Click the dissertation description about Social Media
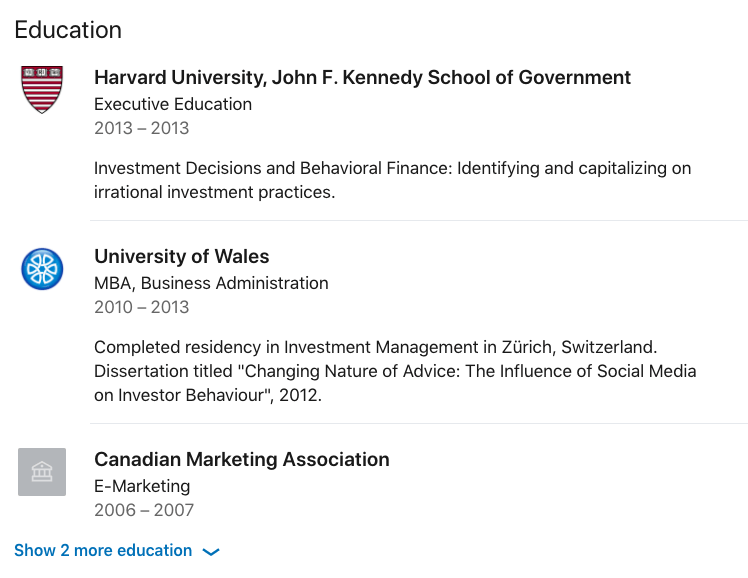Screen dimensions: 748x578 click(x=395, y=371)
